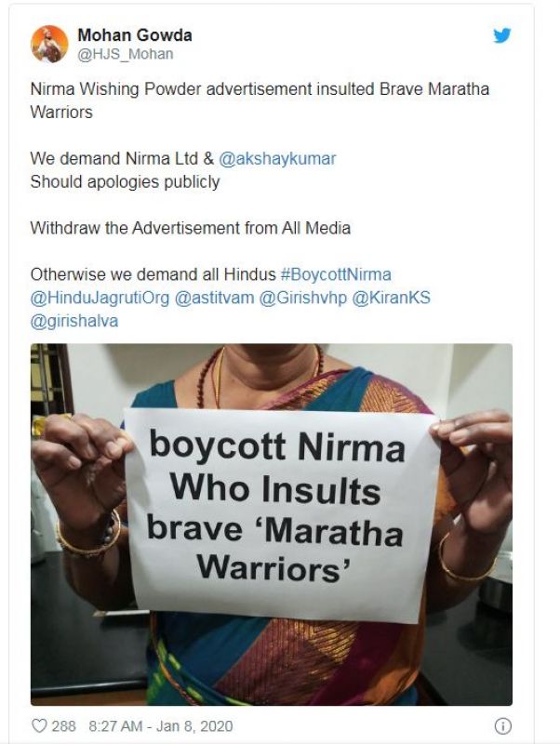Open the tweet info icon
560x744 pixels.
coord(503,725)
